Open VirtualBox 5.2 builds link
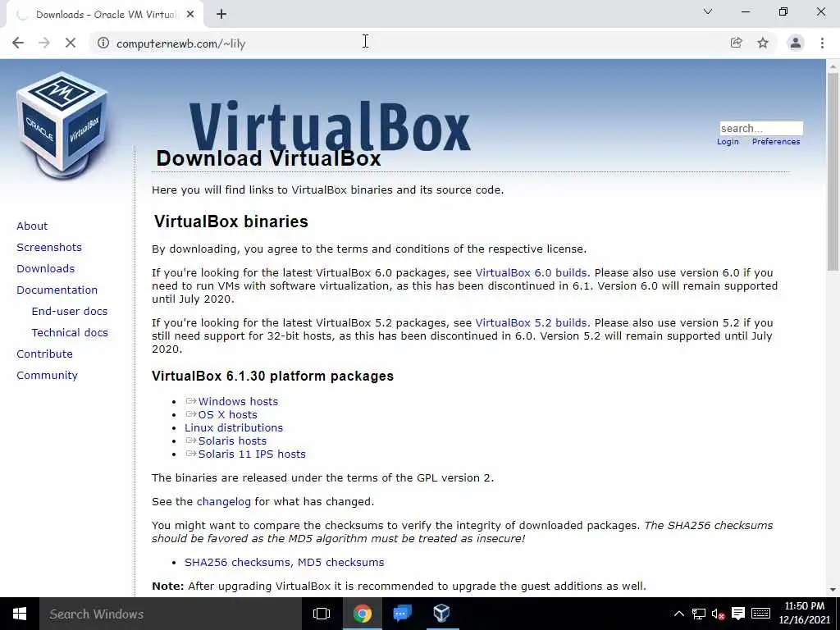Image resolution: width=840 pixels, height=630 pixels. [x=531, y=323]
